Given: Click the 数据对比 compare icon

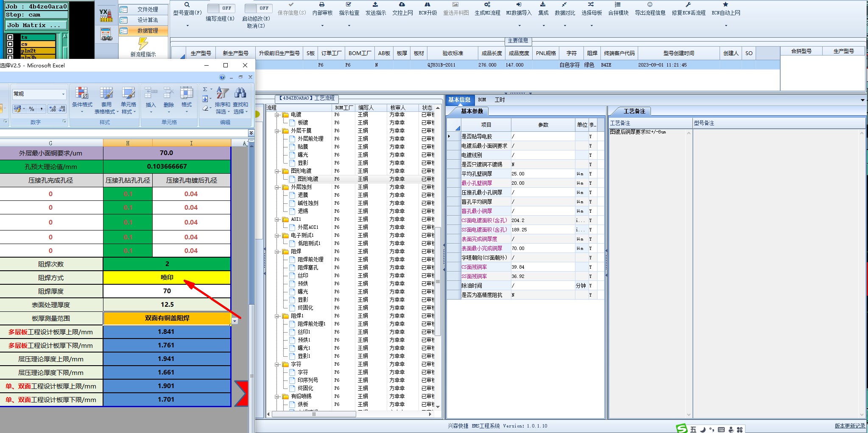Looking at the screenshot, I should pyautogui.click(x=565, y=5).
